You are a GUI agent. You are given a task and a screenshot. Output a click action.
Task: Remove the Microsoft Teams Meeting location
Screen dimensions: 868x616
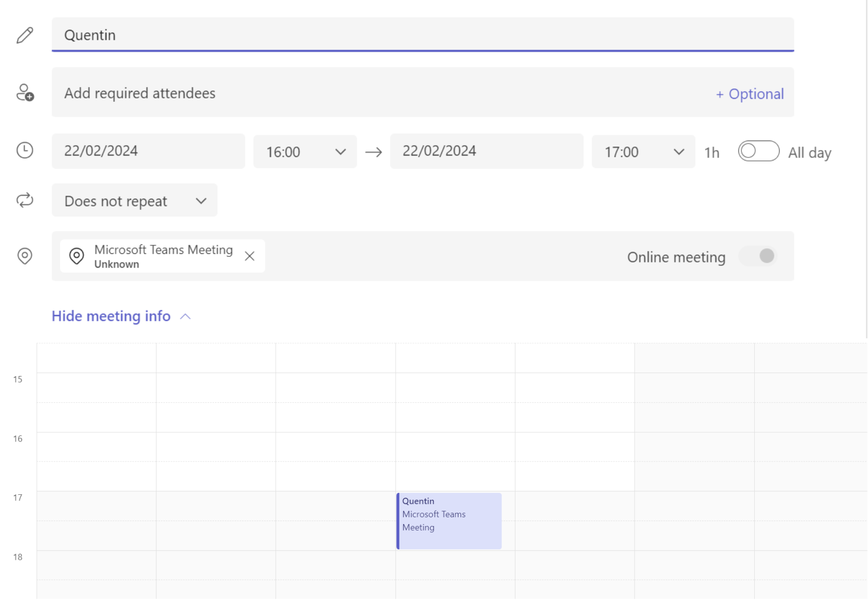(x=250, y=256)
